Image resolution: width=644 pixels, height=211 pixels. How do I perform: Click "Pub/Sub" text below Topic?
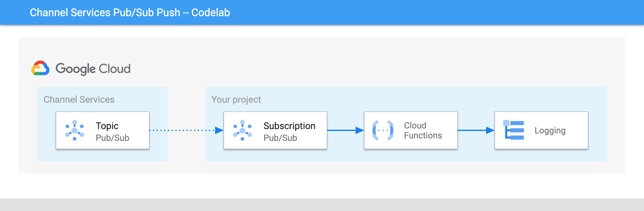112,138
